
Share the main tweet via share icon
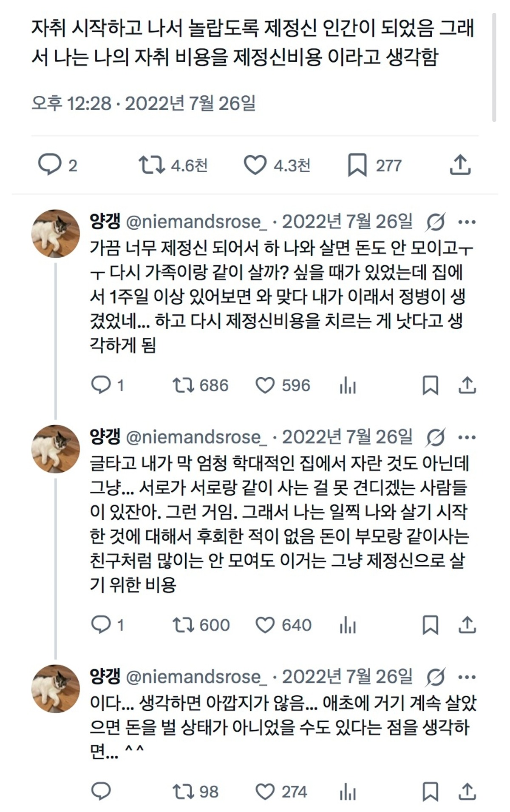(x=460, y=165)
